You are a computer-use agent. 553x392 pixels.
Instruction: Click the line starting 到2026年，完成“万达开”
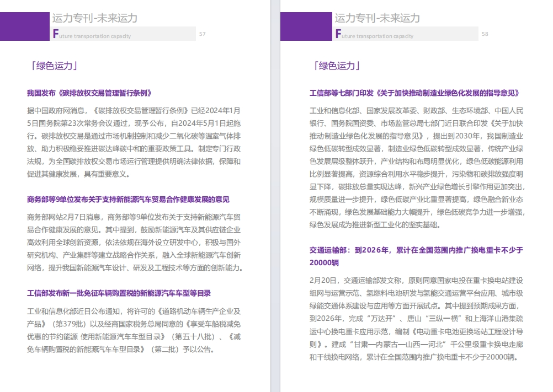click(x=416, y=318)
